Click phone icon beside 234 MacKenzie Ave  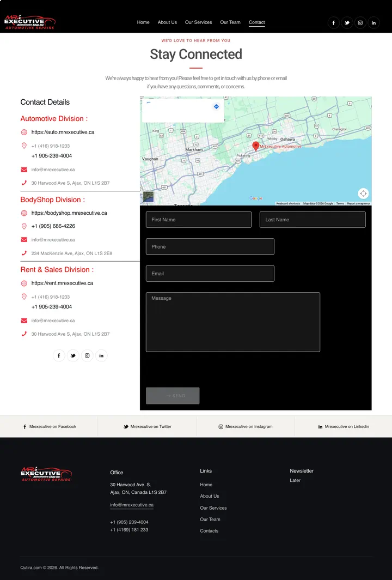[x=24, y=253]
